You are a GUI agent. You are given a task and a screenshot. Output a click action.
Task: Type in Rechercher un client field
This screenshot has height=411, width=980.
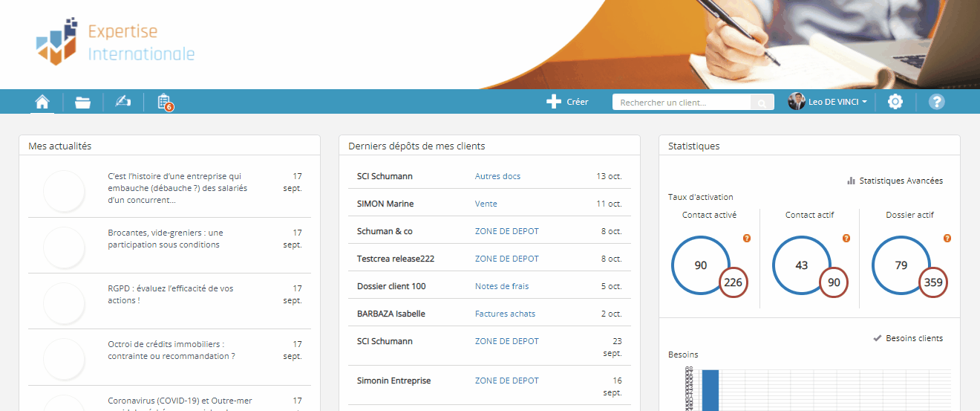[x=682, y=103]
